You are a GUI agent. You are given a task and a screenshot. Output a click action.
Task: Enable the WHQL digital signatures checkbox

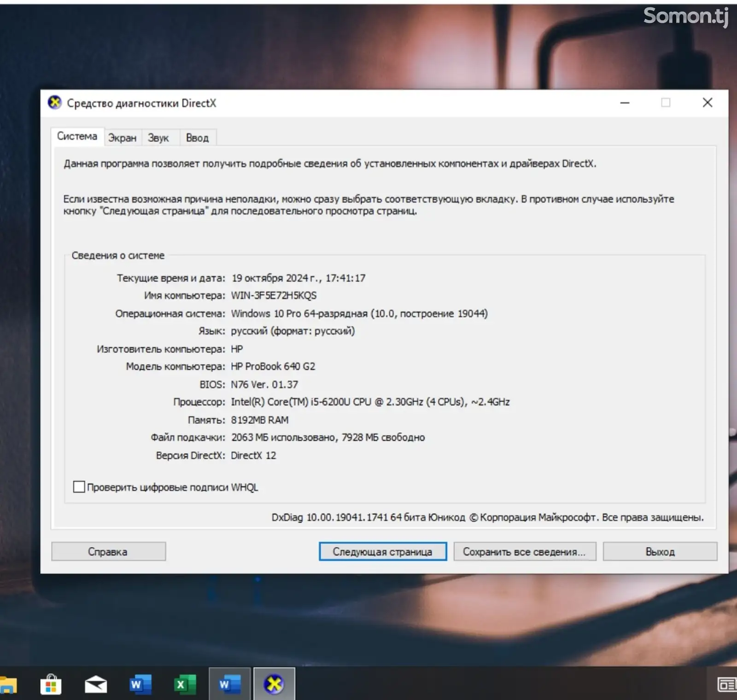point(79,487)
